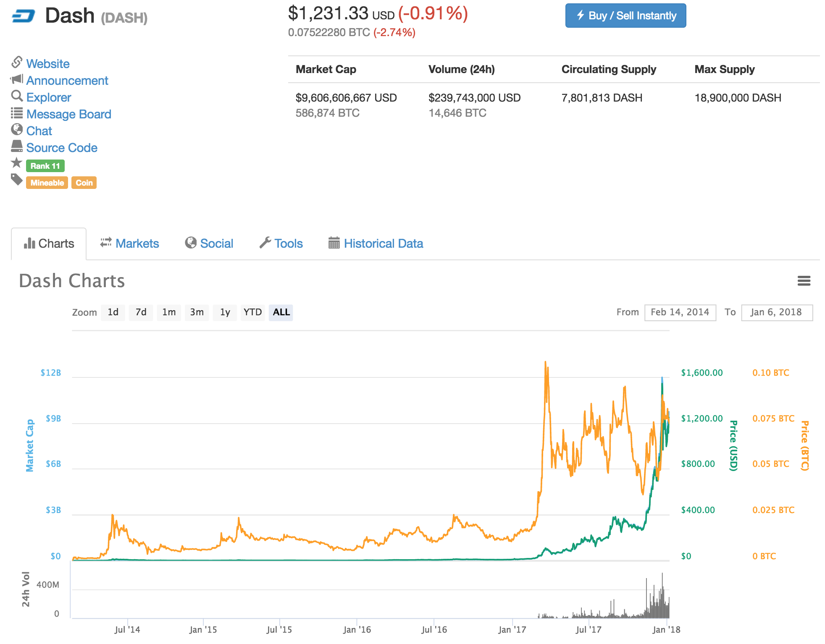The image size is (825, 644).
Task: Click the star icon beside Rank 11
Action: 16,162
